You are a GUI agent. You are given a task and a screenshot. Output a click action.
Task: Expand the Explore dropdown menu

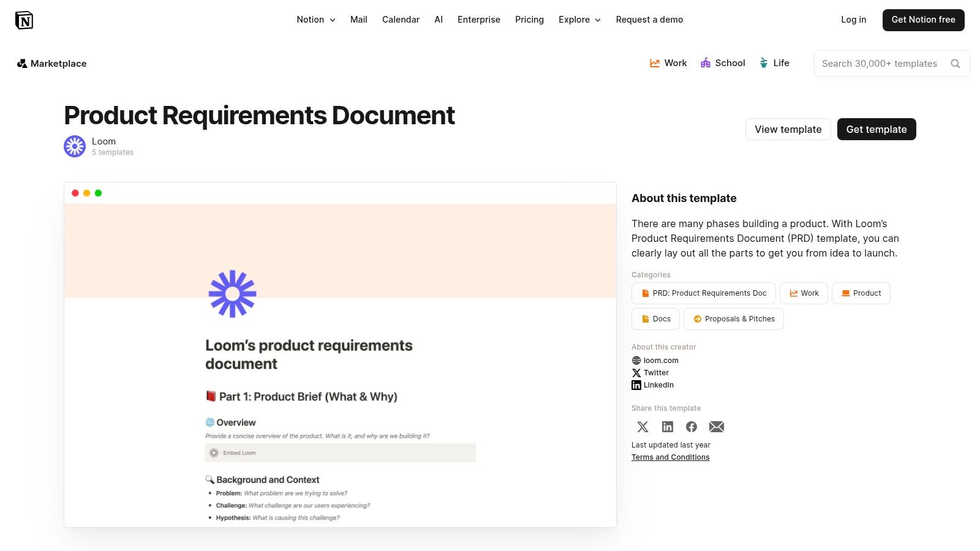pyautogui.click(x=579, y=20)
